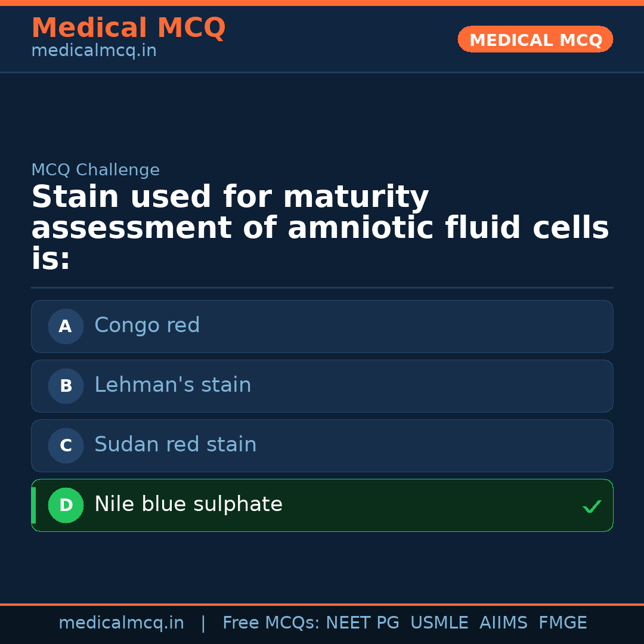Click "AIIMS" in the footer
Screen dimensions: 644x644
point(503,623)
